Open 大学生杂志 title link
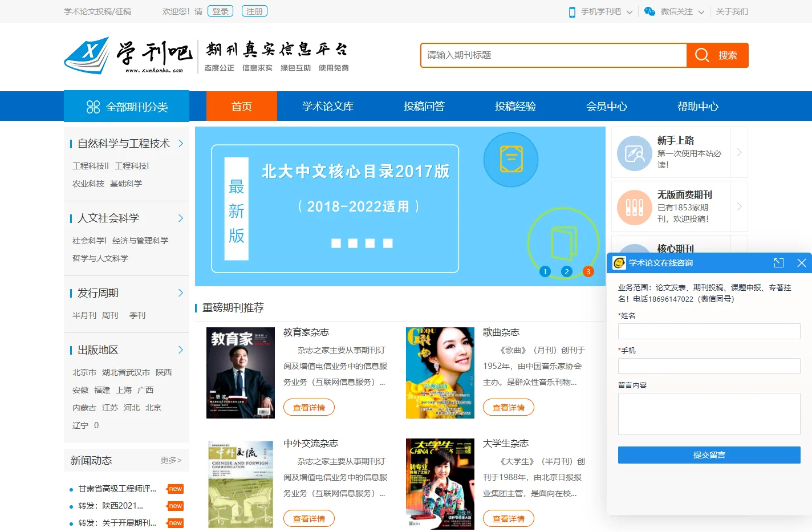 coord(506,444)
